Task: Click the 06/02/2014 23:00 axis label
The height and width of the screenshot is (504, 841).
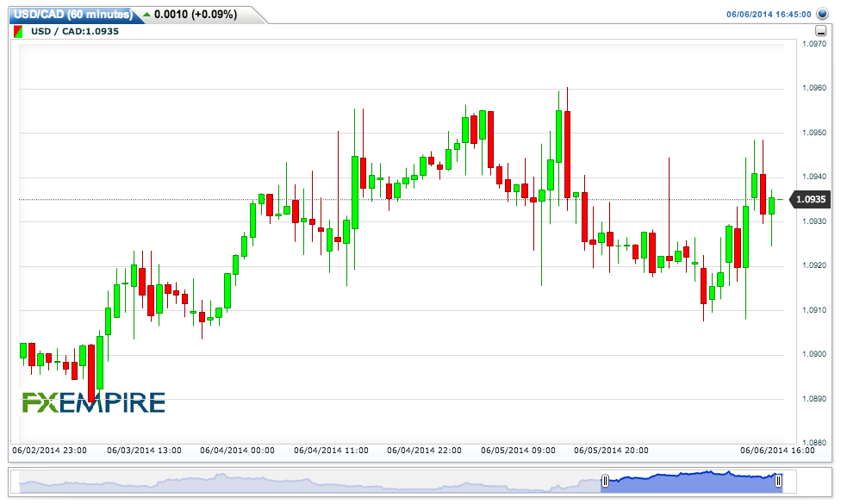Action: (49, 451)
